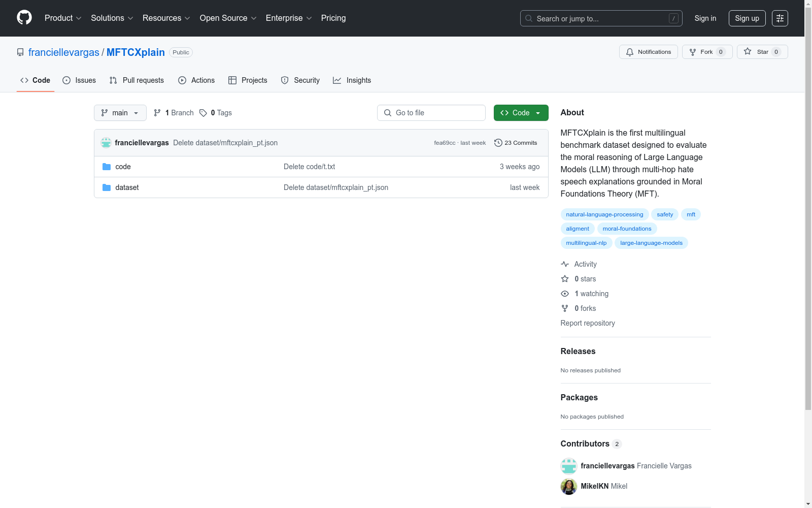View the 0 Tags link
Image resolution: width=812 pixels, height=508 pixels.
216,113
